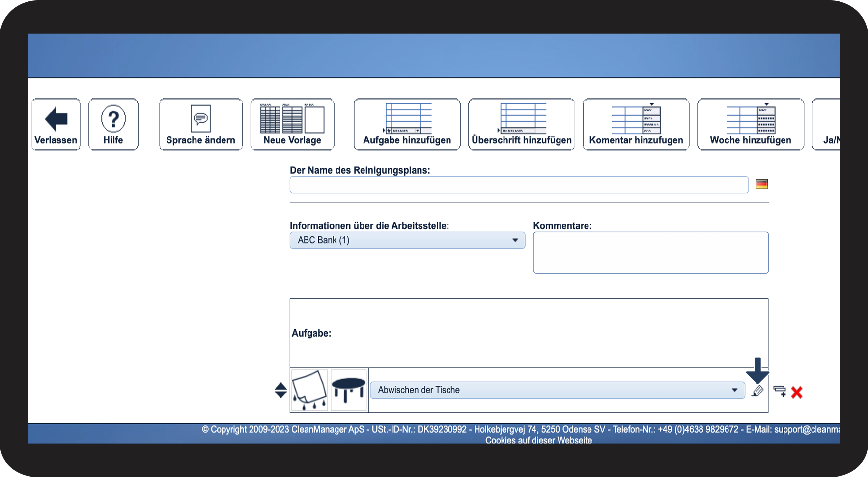Click the 'Der Name des Reinigungsplans:' label
Image resolution: width=868 pixels, height=477 pixels.
pyautogui.click(x=360, y=170)
